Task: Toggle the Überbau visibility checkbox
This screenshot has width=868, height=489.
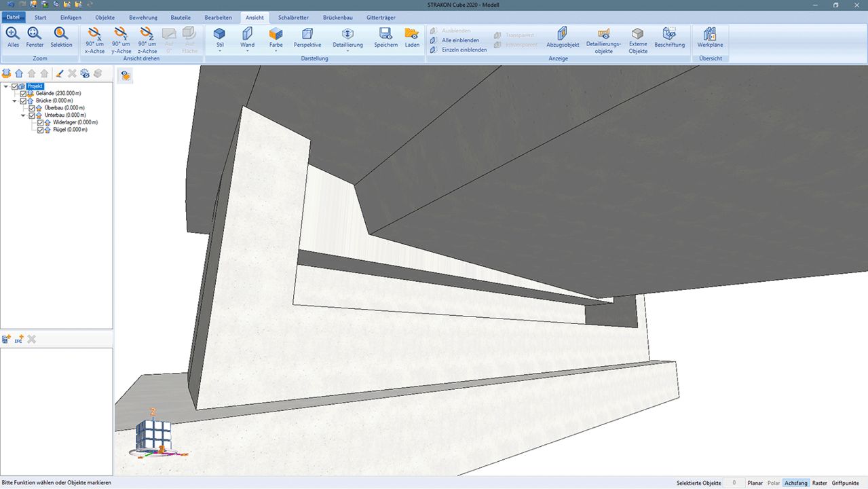Action: (x=31, y=108)
